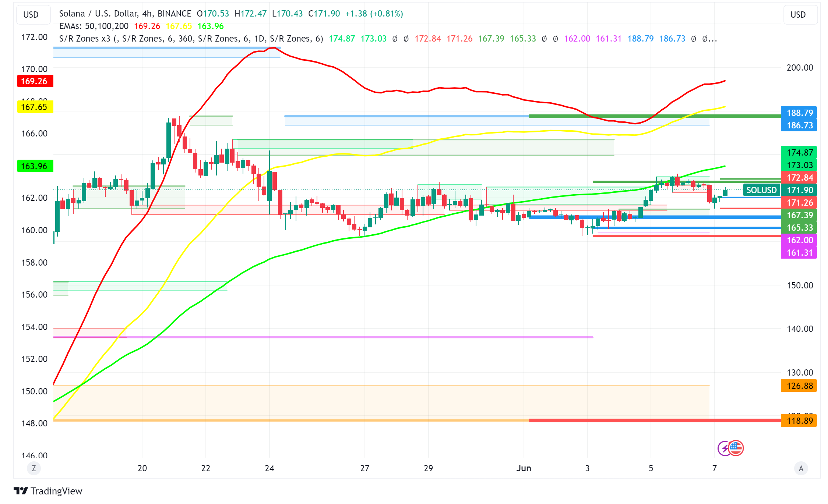Click the blue 186.73 zone label
Viewport: 828px width, 504px height.
point(799,125)
